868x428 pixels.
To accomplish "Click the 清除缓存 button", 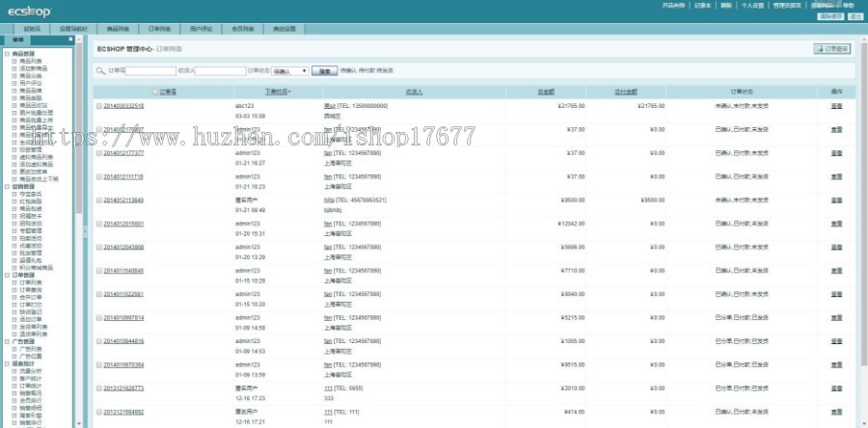I will 830,16.
